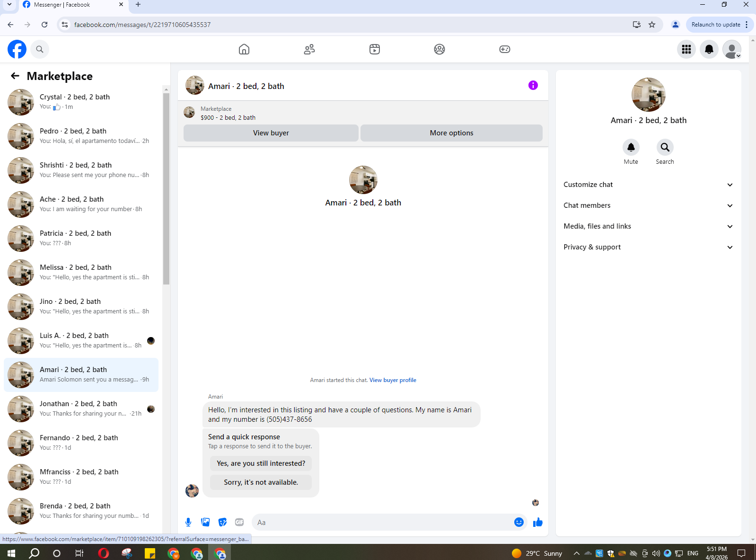Expand Customize chat section
Screen dimensions: 756x560
click(x=649, y=185)
